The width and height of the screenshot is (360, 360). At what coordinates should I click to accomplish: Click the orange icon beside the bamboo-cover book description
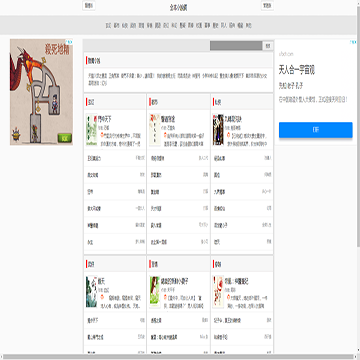tap(102, 136)
